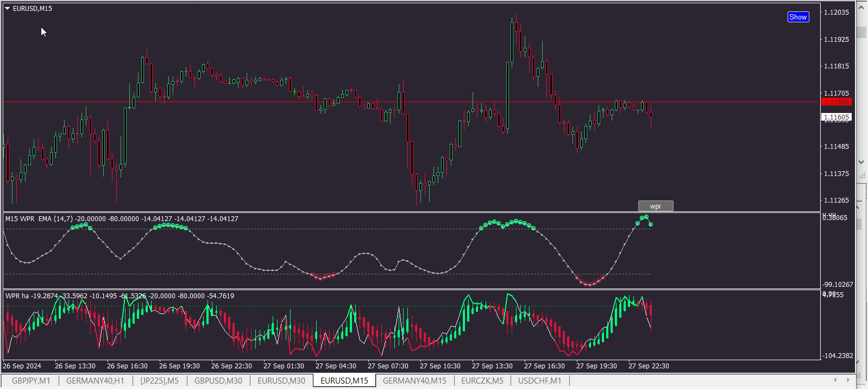Click the white 1.11605 price label
This screenshot has width=868, height=389.
pyautogui.click(x=836, y=117)
